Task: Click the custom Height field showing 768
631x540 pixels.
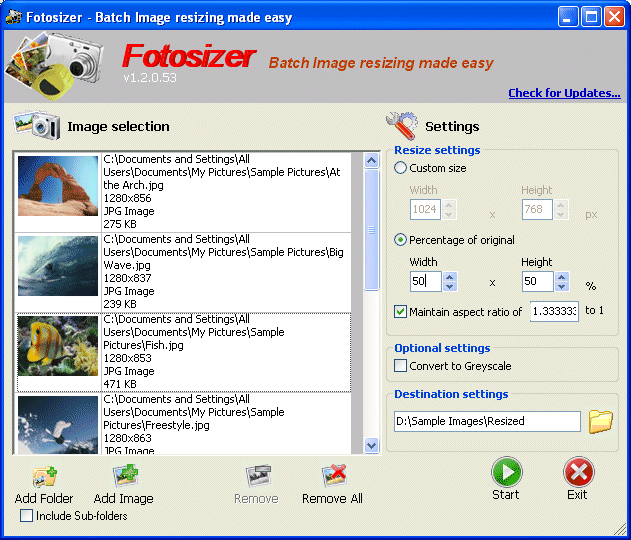Action: [x=537, y=209]
